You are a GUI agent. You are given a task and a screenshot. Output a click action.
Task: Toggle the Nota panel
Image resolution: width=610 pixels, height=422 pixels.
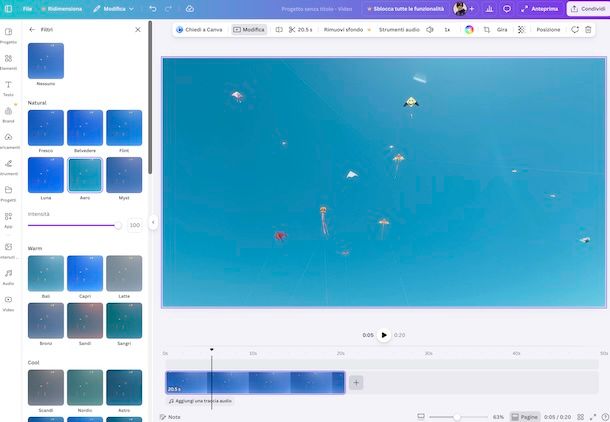(170, 416)
